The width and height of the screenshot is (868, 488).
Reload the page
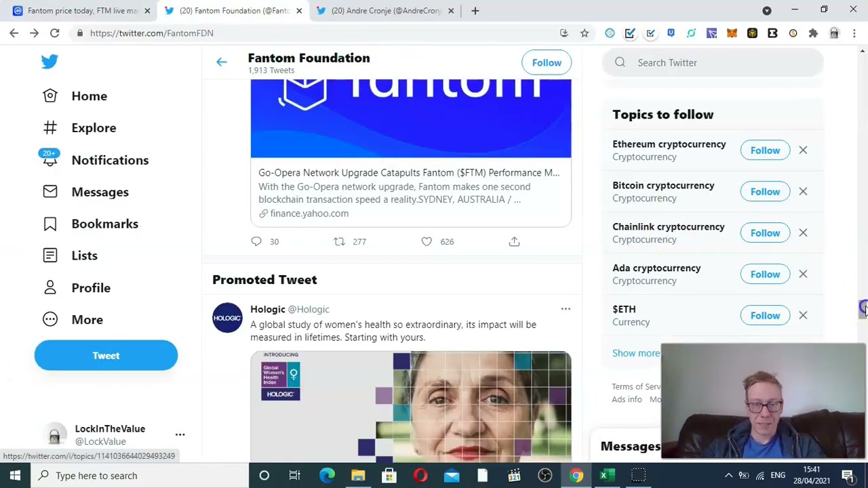pos(55,33)
